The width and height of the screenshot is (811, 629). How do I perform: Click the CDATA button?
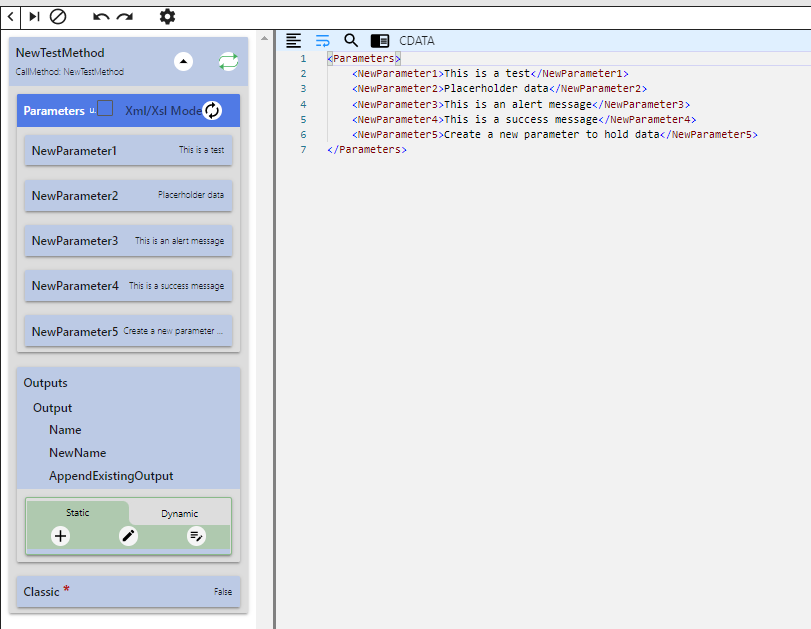417,41
